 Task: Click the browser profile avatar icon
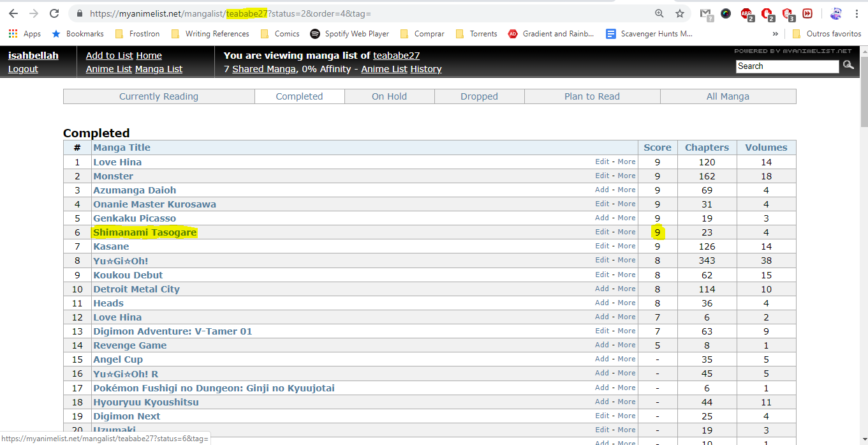click(836, 13)
